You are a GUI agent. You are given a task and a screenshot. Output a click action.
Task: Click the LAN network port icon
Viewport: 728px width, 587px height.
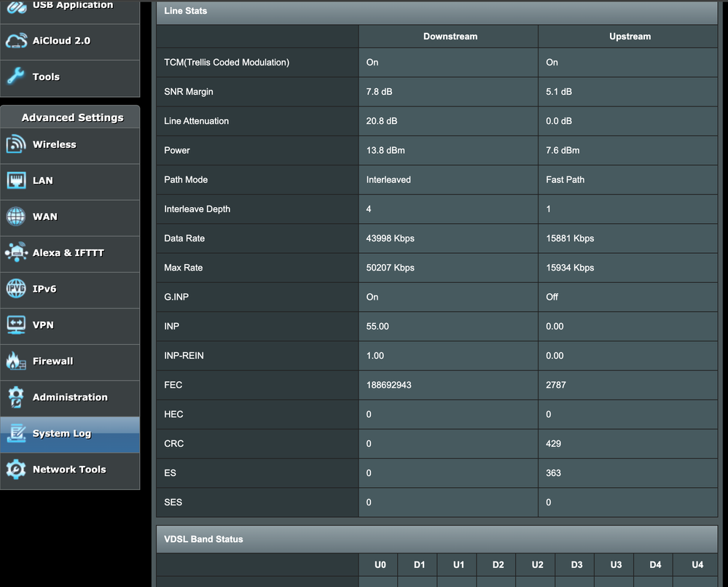[x=16, y=180]
